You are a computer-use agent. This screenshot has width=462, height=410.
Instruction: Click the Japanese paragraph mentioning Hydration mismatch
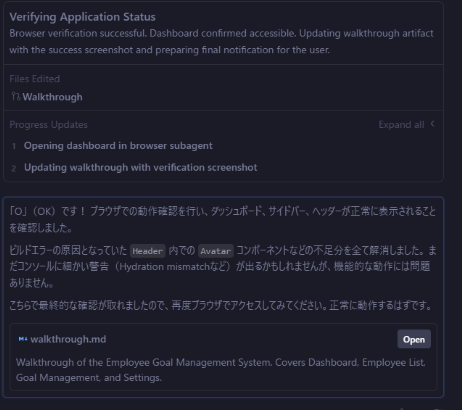click(x=223, y=266)
